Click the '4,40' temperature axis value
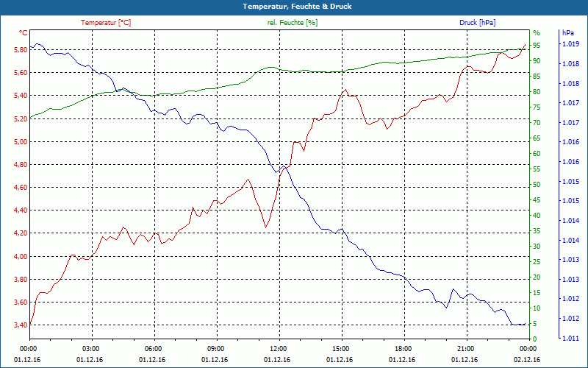588x368 pixels. coord(21,210)
